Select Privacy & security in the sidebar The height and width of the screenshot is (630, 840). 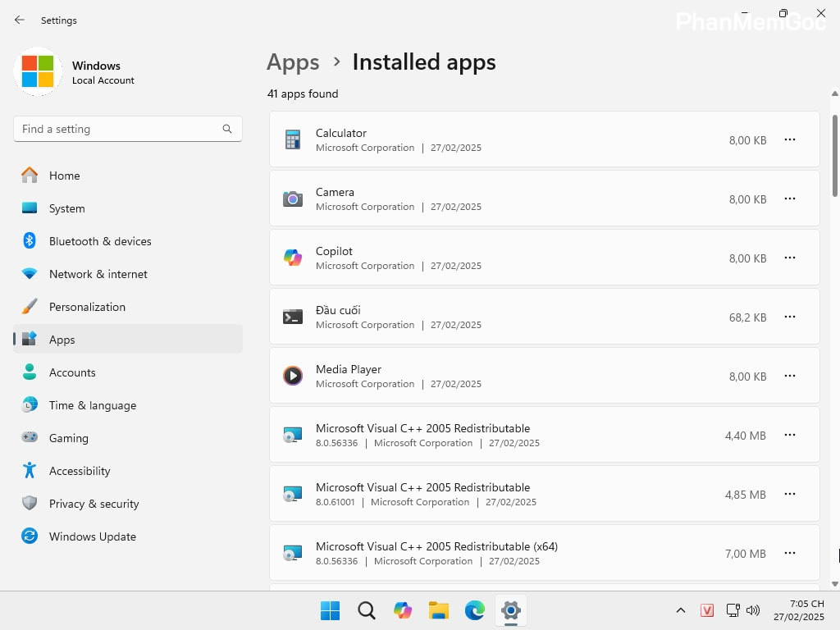click(94, 504)
